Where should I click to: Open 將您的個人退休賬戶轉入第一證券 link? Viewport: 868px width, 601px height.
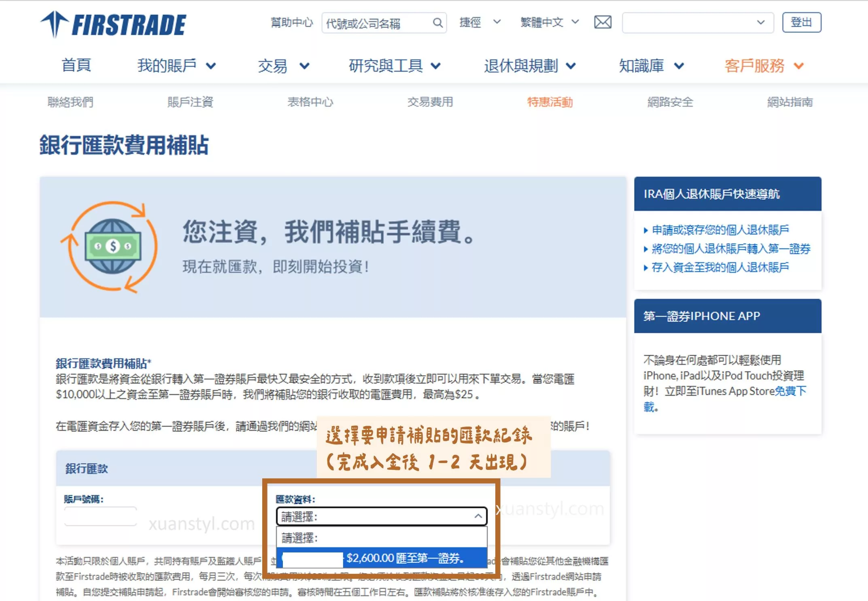click(731, 248)
